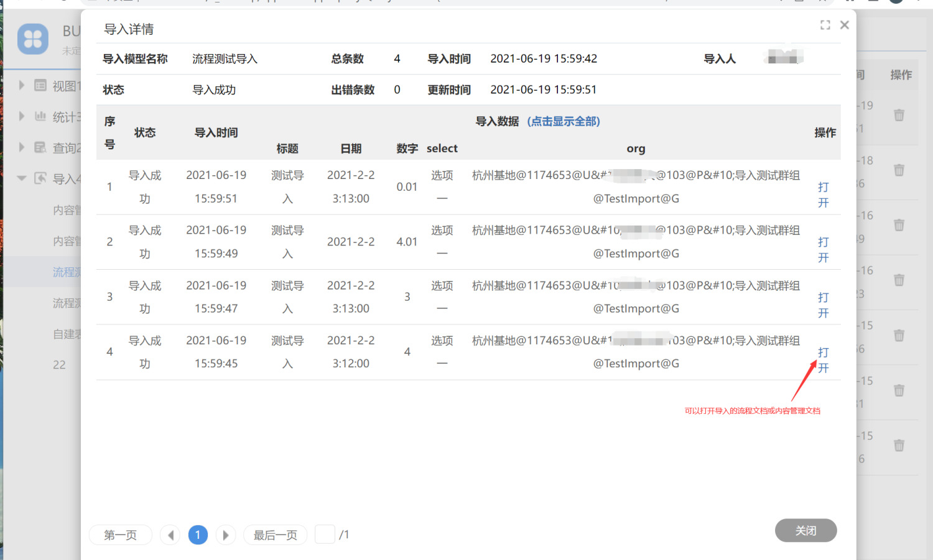The image size is (933, 560).
Task: Jump to 最后一页
Action: (275, 535)
